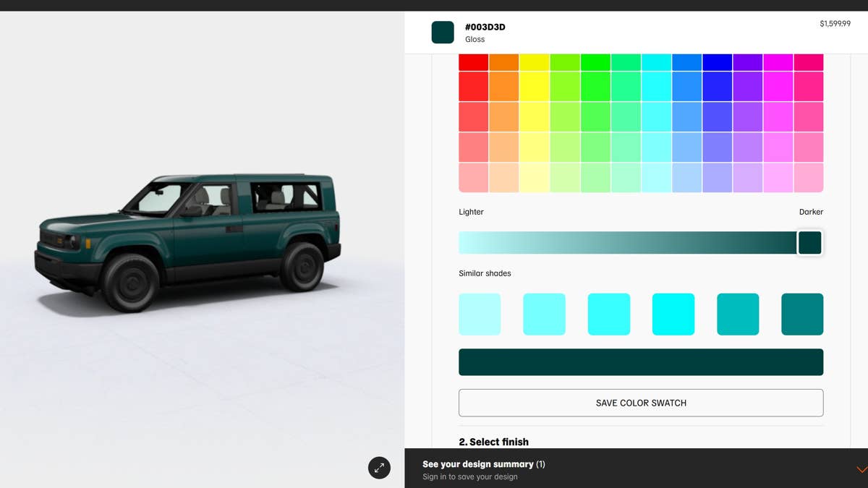Click the selected color preview square in the header
Viewport: 868px width, 488px height.
click(443, 33)
